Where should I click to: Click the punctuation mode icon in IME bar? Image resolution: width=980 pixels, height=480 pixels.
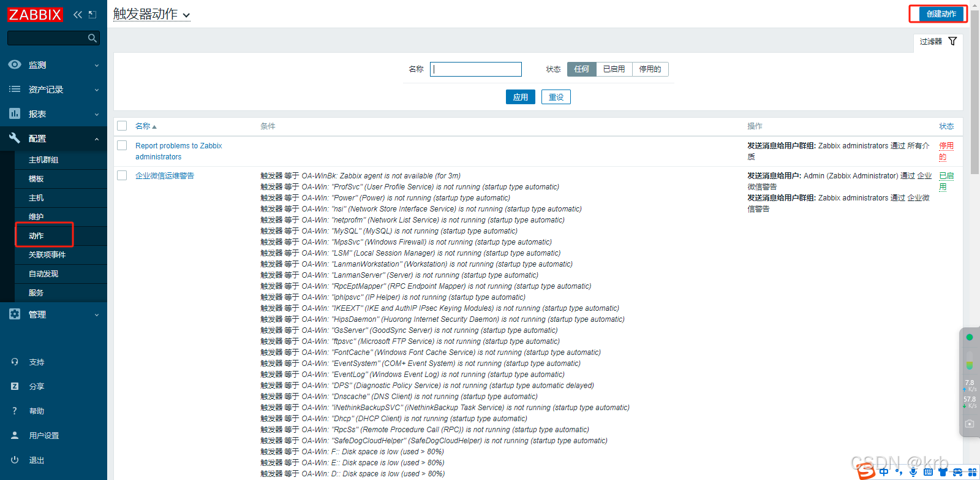[x=899, y=472]
